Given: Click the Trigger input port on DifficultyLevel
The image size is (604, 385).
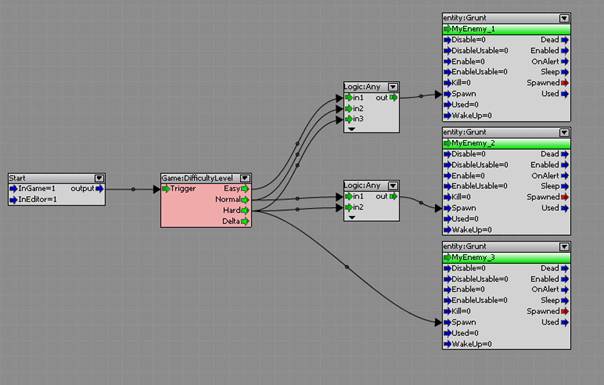Looking at the screenshot, I should click(166, 188).
